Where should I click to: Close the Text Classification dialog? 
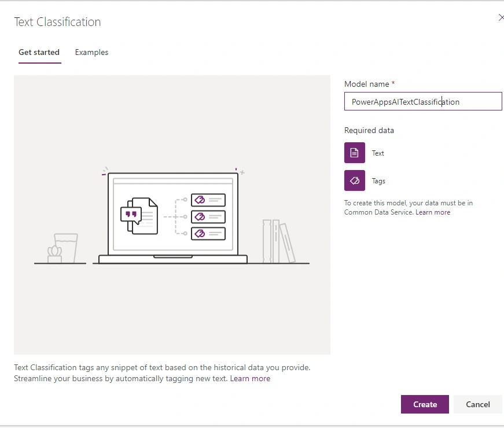coord(501,18)
